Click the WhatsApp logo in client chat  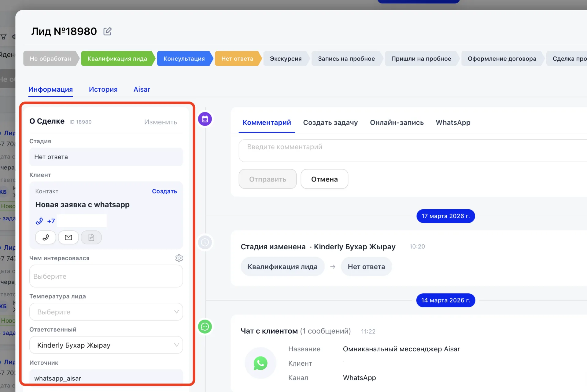point(260,363)
